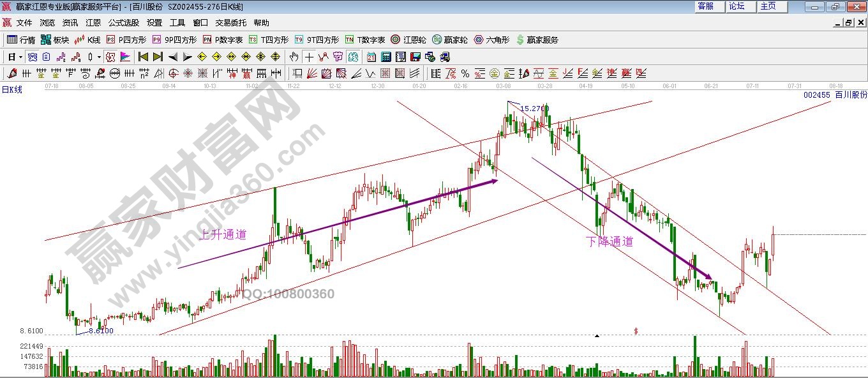The image size is (868, 378).
Task: Click the 客服 button in title bar
Action: point(705,6)
